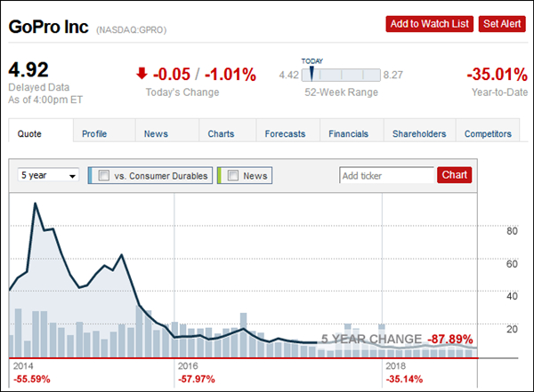Viewport: 534px width, 392px height.
Task: Click Add to Watch List button
Action: [429, 24]
